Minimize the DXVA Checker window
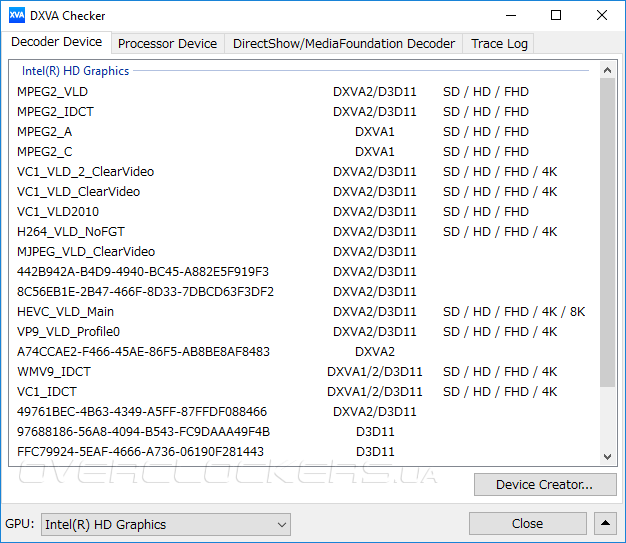The width and height of the screenshot is (626, 543). (511, 16)
